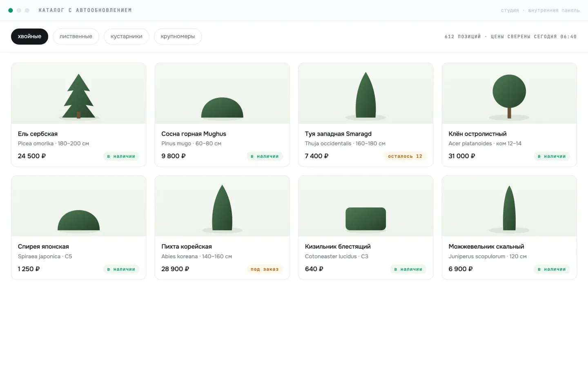588x368 pixels.
Task: Select the active хвойные filter pill
Action: (29, 36)
